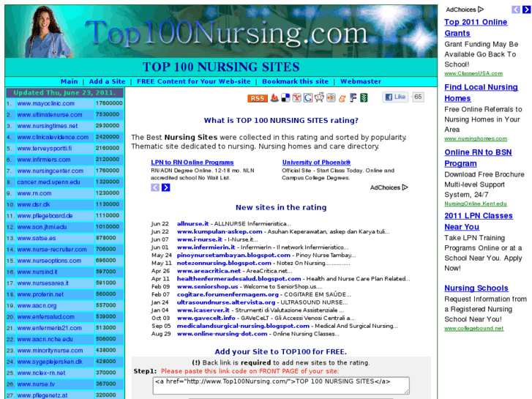Open www.ClassesUSA.com ad URL
Image resolution: width=532 pixels, height=399 pixels.
473,73
